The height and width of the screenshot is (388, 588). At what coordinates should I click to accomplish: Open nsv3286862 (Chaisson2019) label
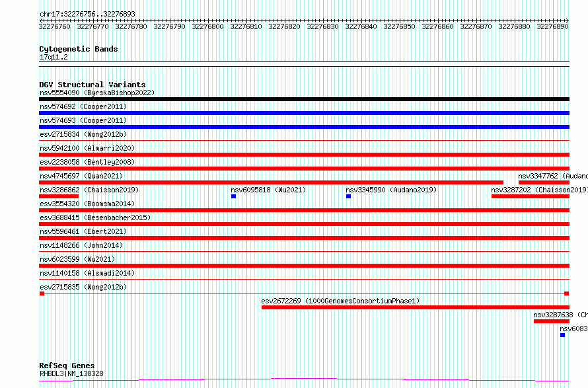click(x=89, y=190)
